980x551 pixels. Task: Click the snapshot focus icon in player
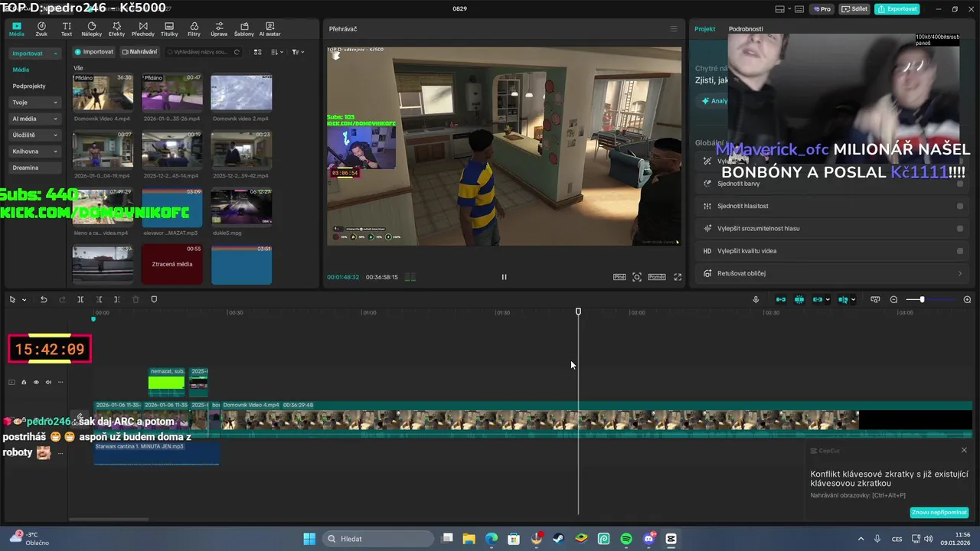click(x=637, y=277)
